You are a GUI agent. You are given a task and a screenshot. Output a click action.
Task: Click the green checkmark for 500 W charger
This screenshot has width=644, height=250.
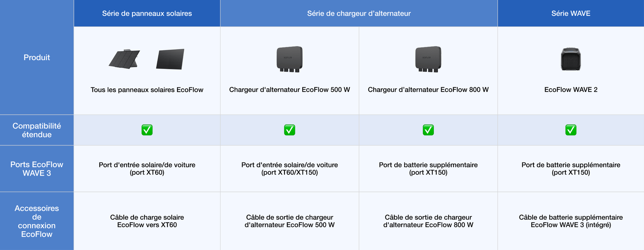tap(289, 130)
